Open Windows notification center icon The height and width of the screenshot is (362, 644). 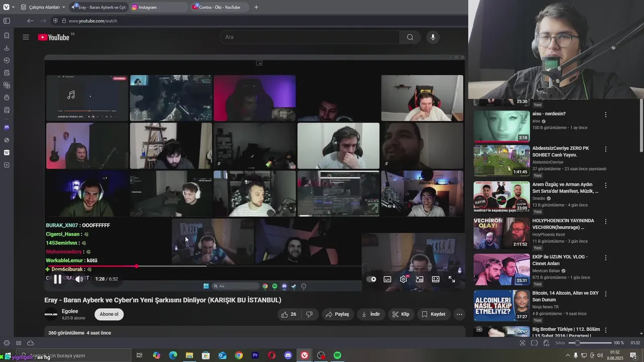(633, 355)
